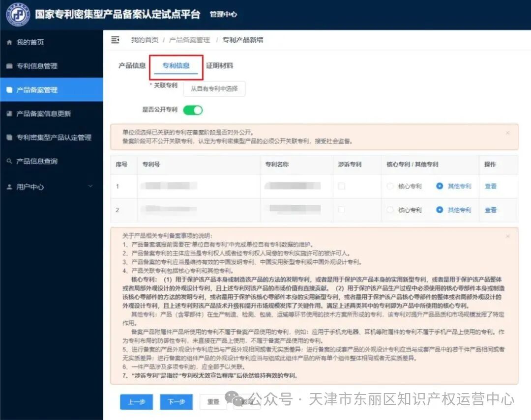Open the 产品信息 tab

(x=131, y=65)
